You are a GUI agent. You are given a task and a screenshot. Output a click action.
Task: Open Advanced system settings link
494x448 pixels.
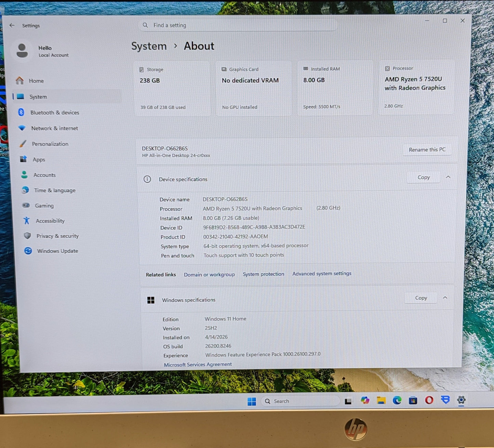pos(322,274)
